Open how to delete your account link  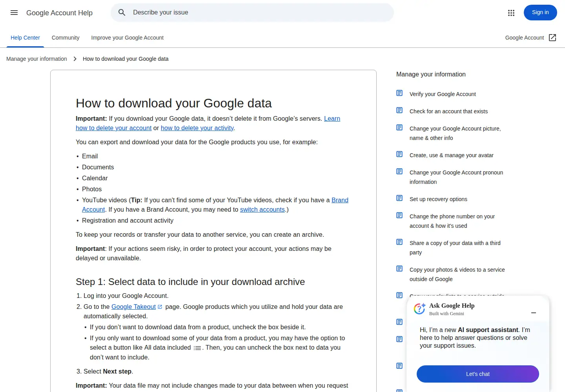[113, 128]
